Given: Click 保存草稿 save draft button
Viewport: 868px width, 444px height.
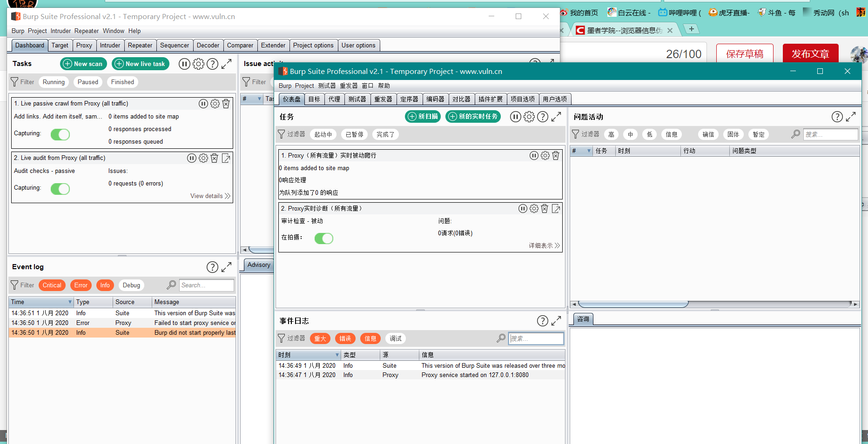Looking at the screenshot, I should tap(745, 54).
